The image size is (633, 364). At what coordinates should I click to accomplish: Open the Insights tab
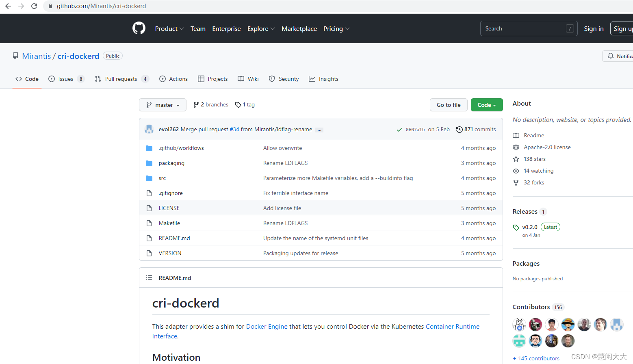tap(323, 79)
